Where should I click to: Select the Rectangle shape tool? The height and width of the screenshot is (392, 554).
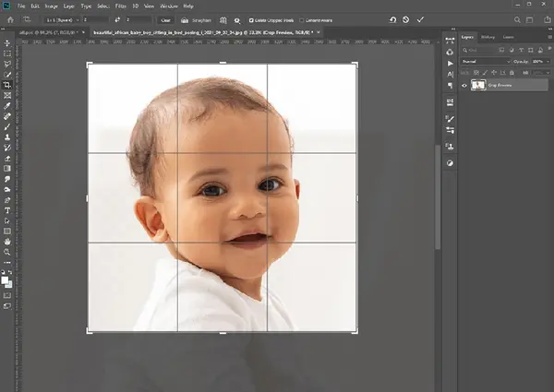pyautogui.click(x=7, y=232)
